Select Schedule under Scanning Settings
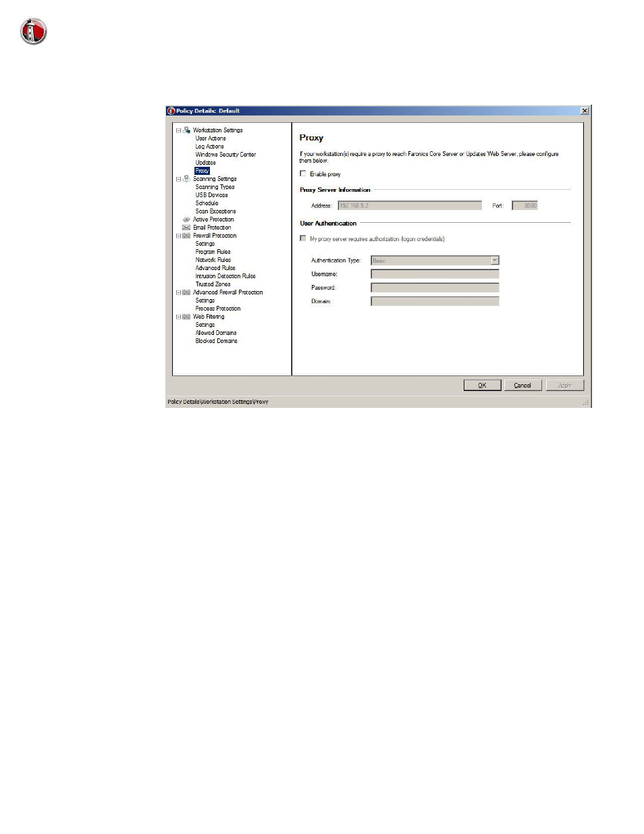This screenshot has height=834, width=644. (x=207, y=203)
